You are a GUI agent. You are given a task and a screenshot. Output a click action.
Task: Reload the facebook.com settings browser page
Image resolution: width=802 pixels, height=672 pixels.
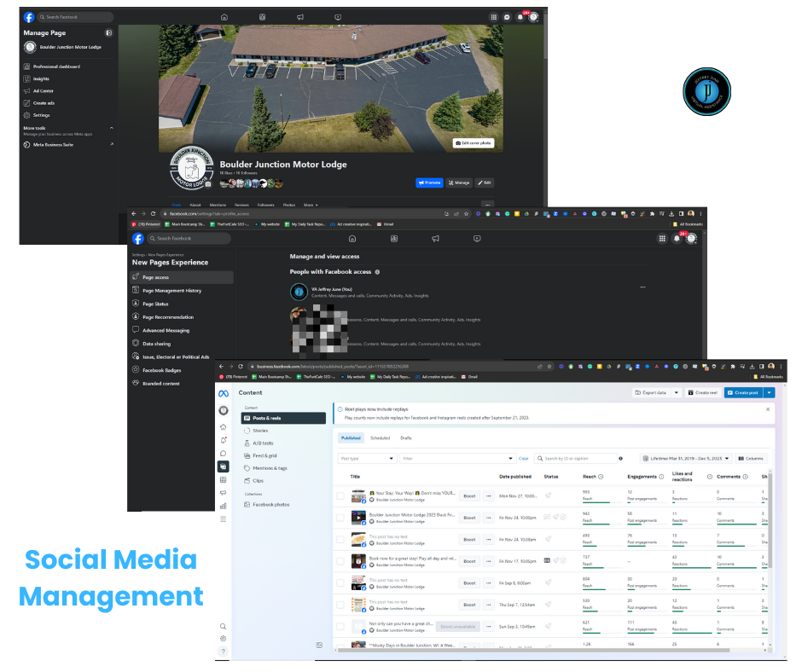pyautogui.click(x=153, y=214)
